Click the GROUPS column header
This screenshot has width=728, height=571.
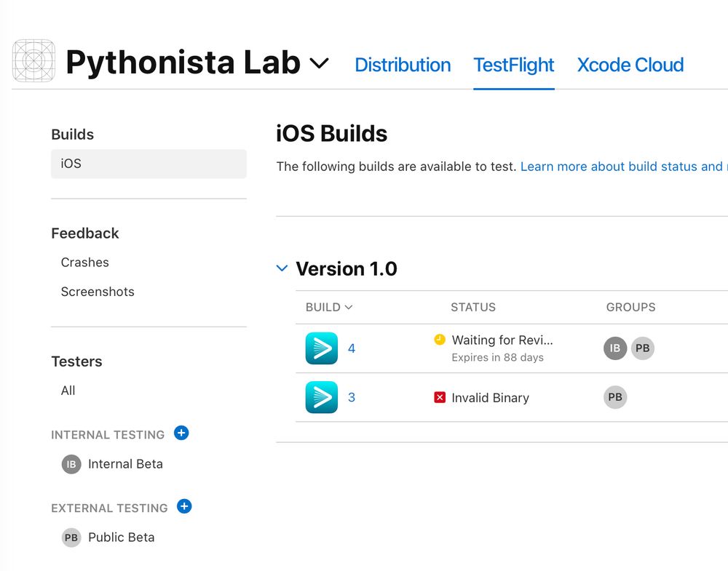(x=630, y=307)
